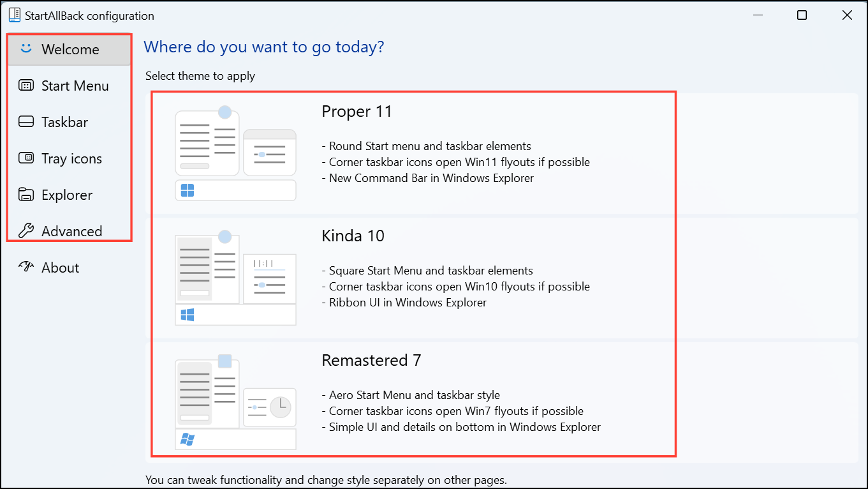Image resolution: width=868 pixels, height=489 pixels.
Task: Click "Corner taskbar icons open Win11 flyouts" line
Action: tap(456, 162)
